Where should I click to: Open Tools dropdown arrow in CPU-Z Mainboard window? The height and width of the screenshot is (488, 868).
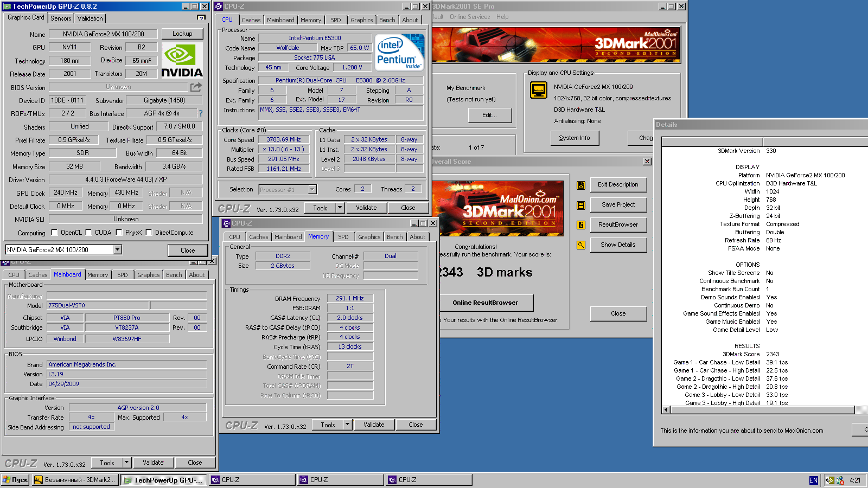coord(127,463)
